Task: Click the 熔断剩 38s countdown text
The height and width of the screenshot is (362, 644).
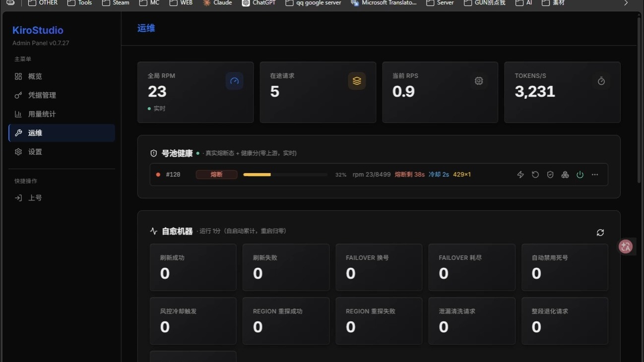Action: click(410, 175)
